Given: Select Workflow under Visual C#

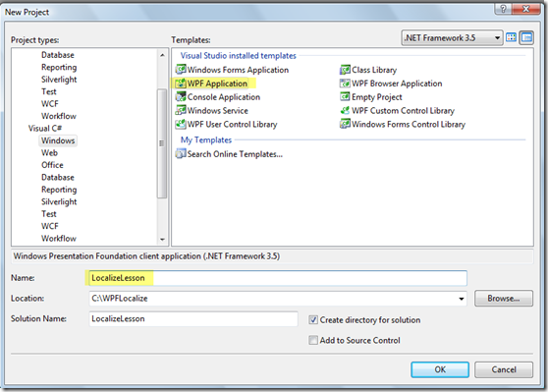Looking at the screenshot, I should coord(59,239).
